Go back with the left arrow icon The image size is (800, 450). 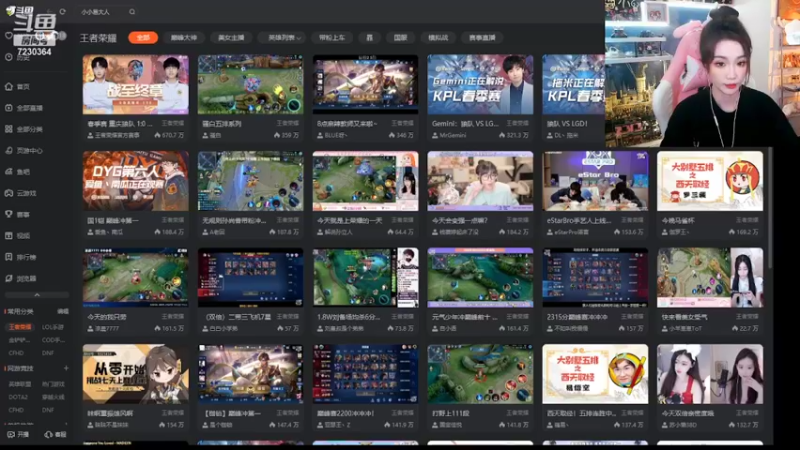49,11
